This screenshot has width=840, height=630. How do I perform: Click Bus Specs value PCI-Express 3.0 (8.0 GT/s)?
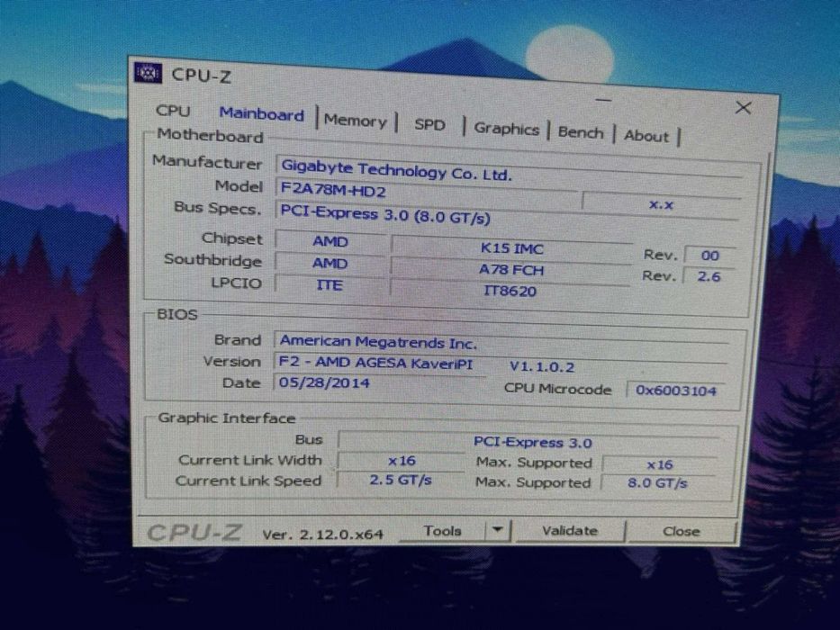pyautogui.click(x=507, y=215)
